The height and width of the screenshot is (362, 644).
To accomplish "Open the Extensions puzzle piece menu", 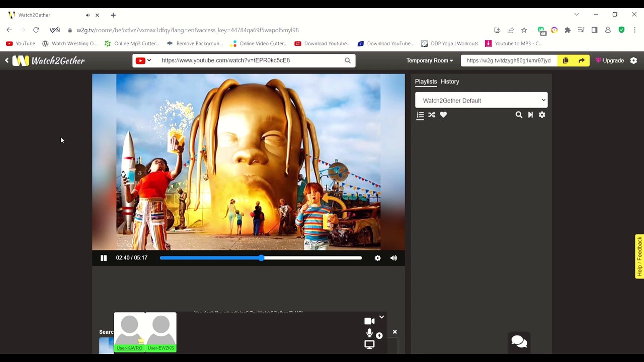I will [x=568, y=30].
